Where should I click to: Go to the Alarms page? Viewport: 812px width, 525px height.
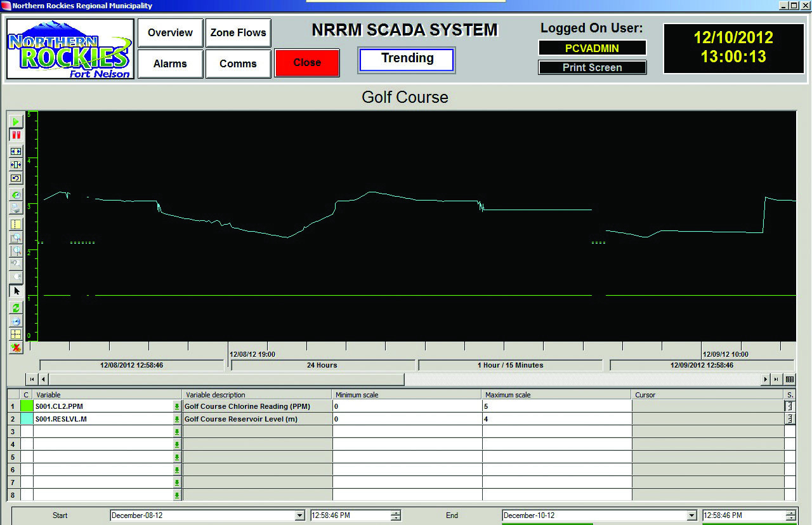click(x=170, y=63)
